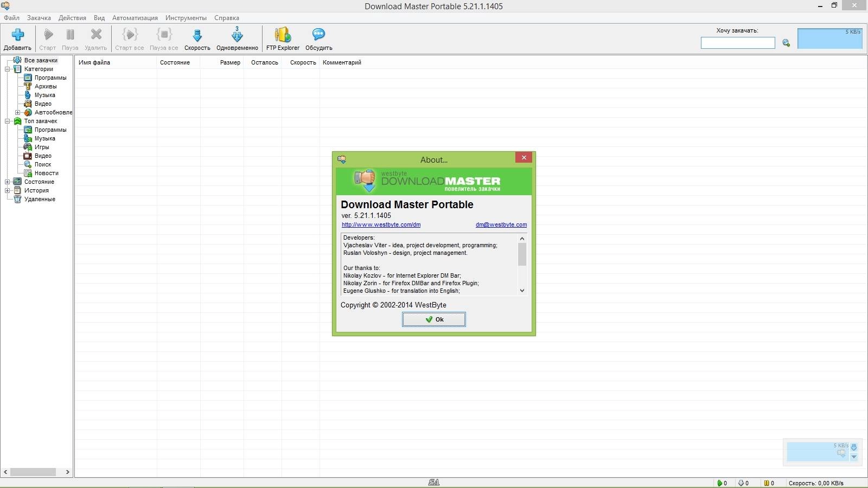Select Программы under Топ закачек
The height and width of the screenshot is (488, 868).
(50, 130)
